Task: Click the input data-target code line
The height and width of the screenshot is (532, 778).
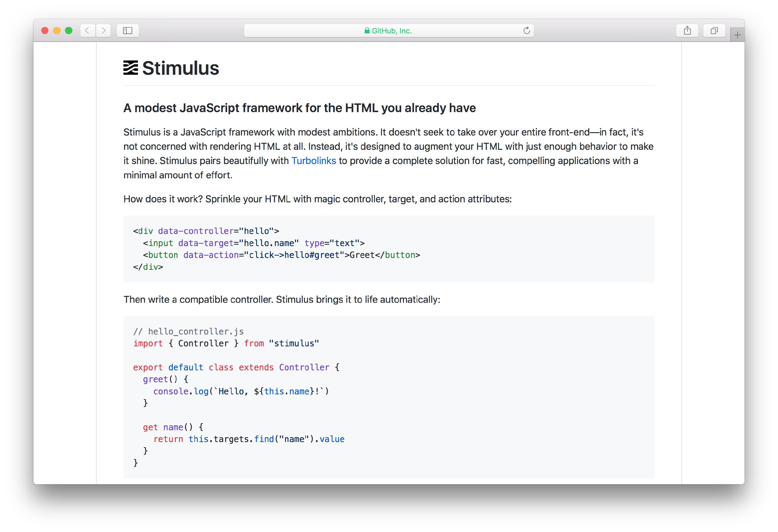Action: [254, 243]
